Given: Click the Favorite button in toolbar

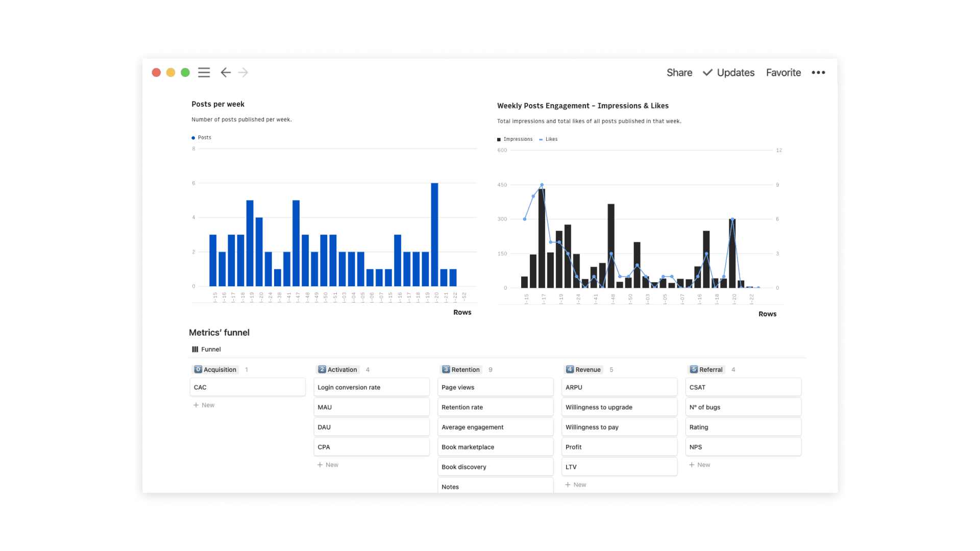Looking at the screenshot, I should coord(784,72).
